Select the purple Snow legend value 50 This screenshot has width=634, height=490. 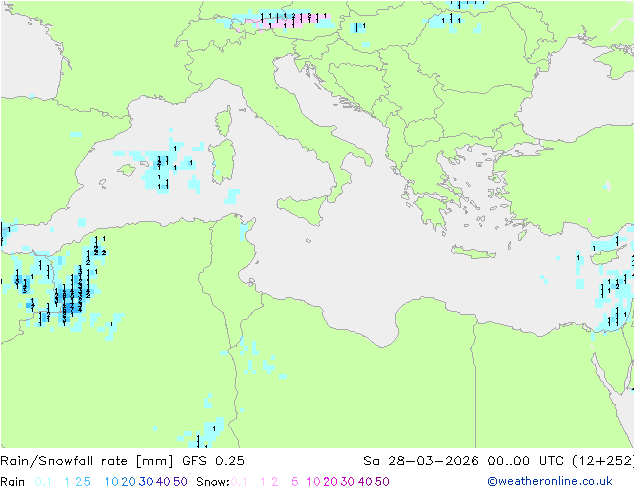click(382, 482)
